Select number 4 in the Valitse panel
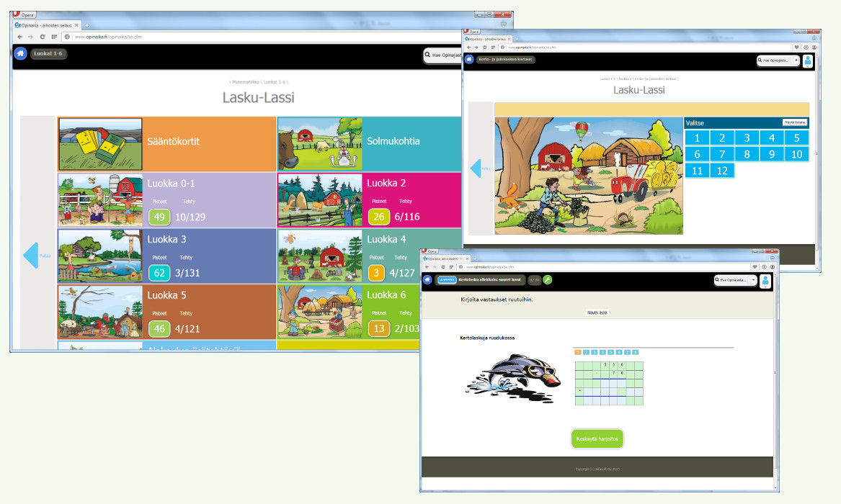The height and width of the screenshot is (504, 841). coord(772,138)
